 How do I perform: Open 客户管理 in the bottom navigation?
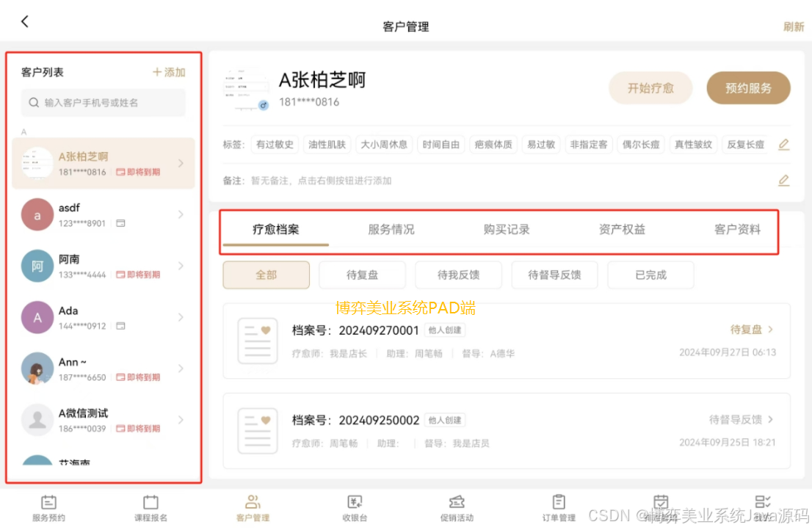click(x=253, y=508)
